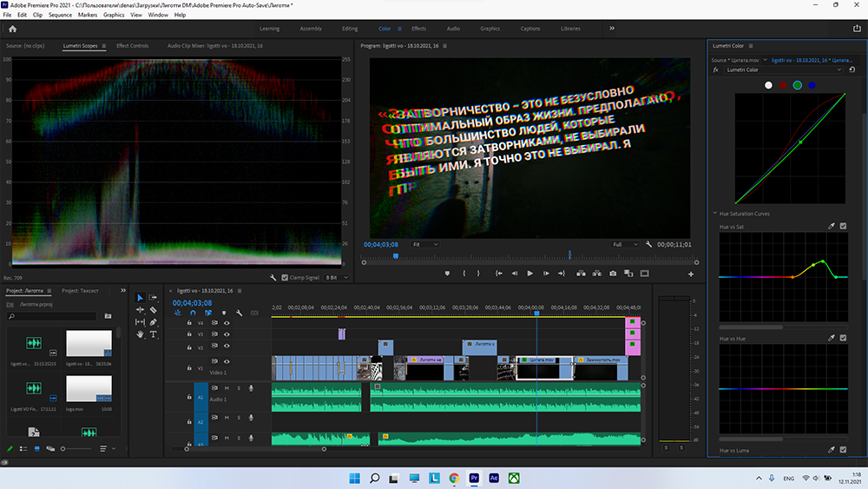The width and height of the screenshot is (868, 489).
Task: Click the Add Marker button under the monitor
Action: (x=447, y=274)
